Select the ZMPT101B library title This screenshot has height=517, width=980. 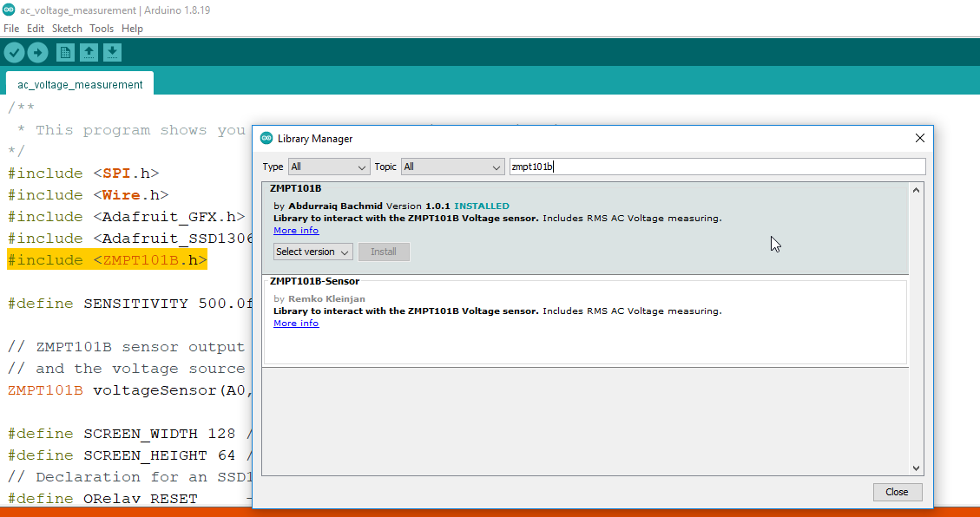[x=296, y=188]
